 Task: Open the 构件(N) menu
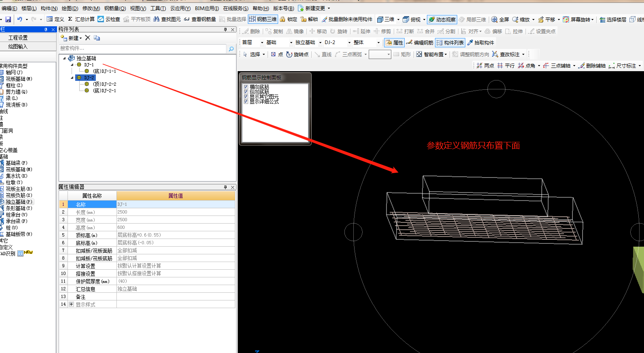pos(49,8)
